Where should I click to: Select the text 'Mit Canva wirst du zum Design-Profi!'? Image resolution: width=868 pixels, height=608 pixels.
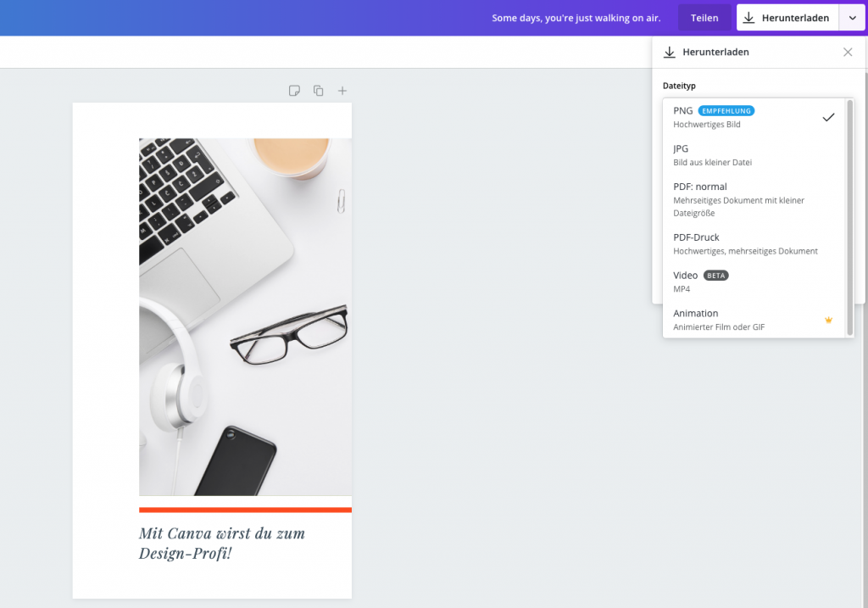(221, 544)
